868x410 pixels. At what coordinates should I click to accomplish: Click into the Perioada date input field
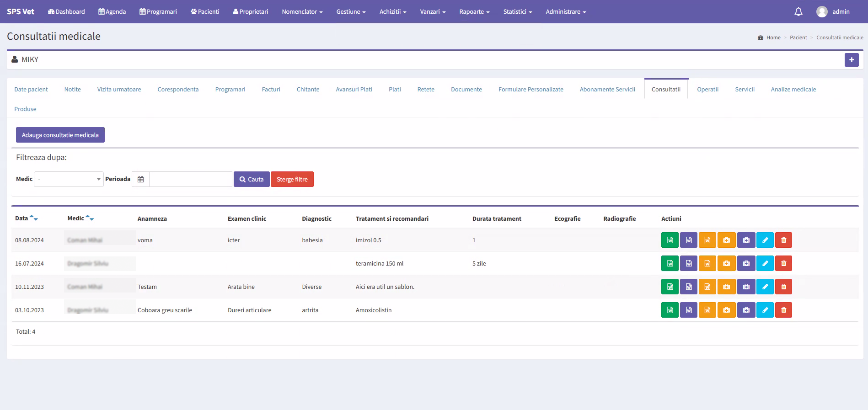(190, 179)
